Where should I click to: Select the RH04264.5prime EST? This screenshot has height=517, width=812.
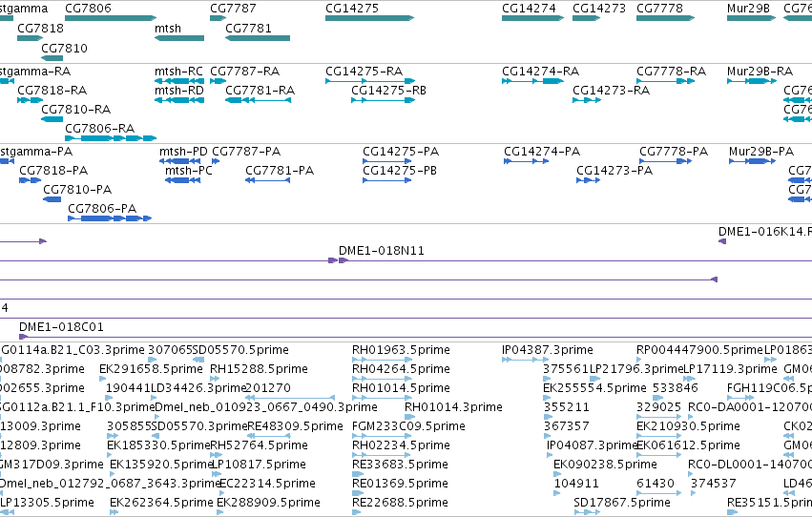(x=383, y=379)
